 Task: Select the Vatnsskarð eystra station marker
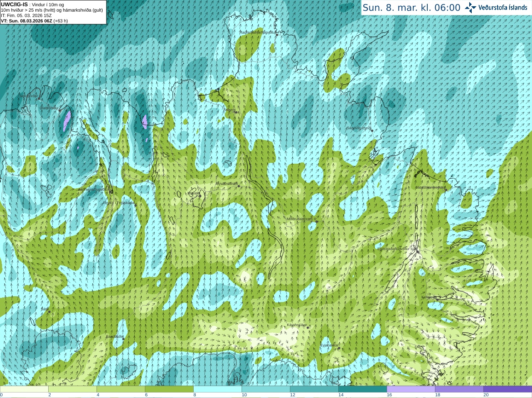tap(446, 190)
